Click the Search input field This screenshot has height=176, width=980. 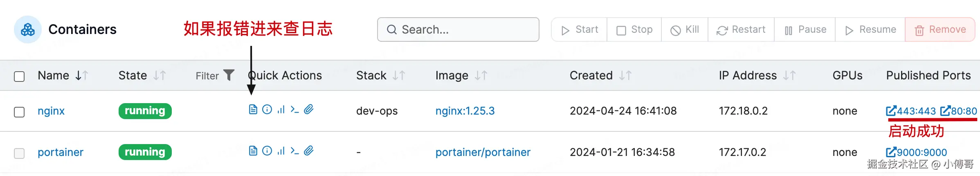(x=458, y=29)
